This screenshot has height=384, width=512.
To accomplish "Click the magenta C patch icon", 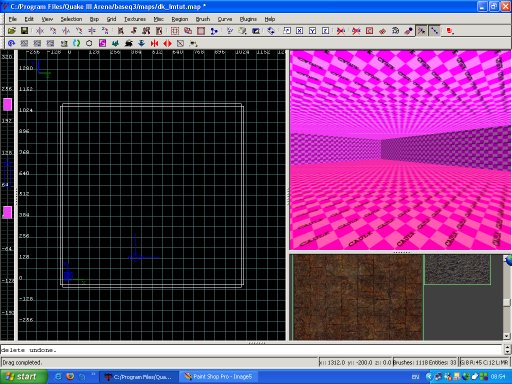I will pyautogui.click(x=102, y=43).
